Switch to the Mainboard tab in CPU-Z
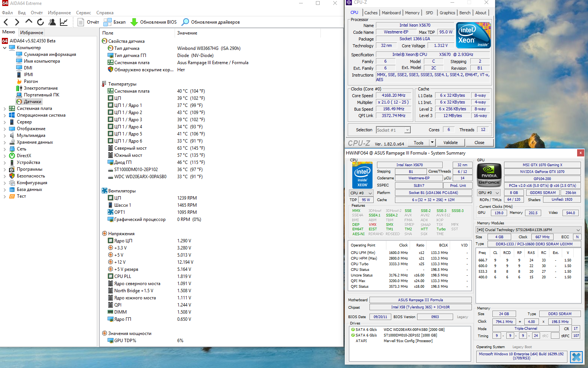The width and height of the screenshot is (588, 368). [391, 13]
